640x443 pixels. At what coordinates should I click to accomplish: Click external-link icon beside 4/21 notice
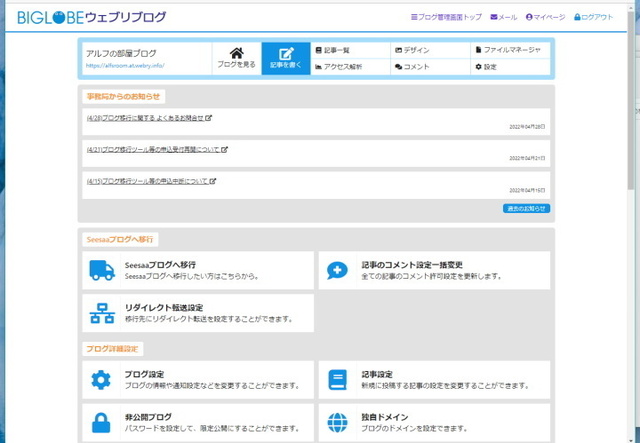coord(224,150)
